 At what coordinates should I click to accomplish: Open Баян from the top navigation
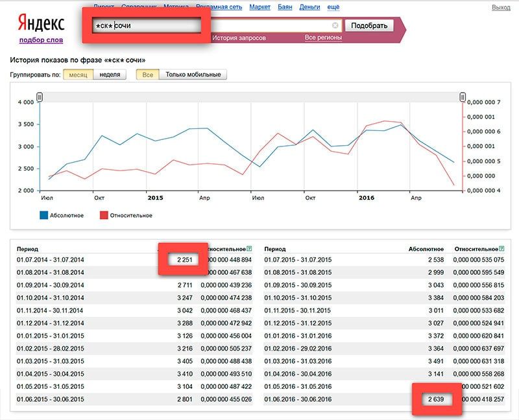285,7
